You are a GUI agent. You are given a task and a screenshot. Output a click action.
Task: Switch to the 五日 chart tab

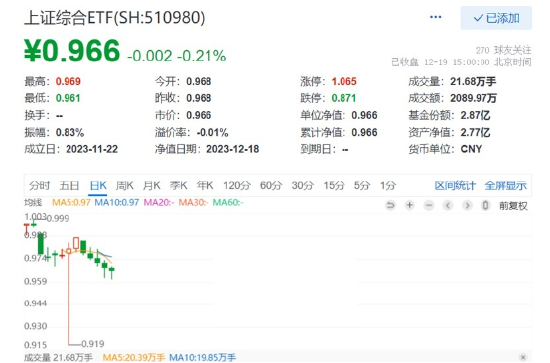[x=69, y=185]
